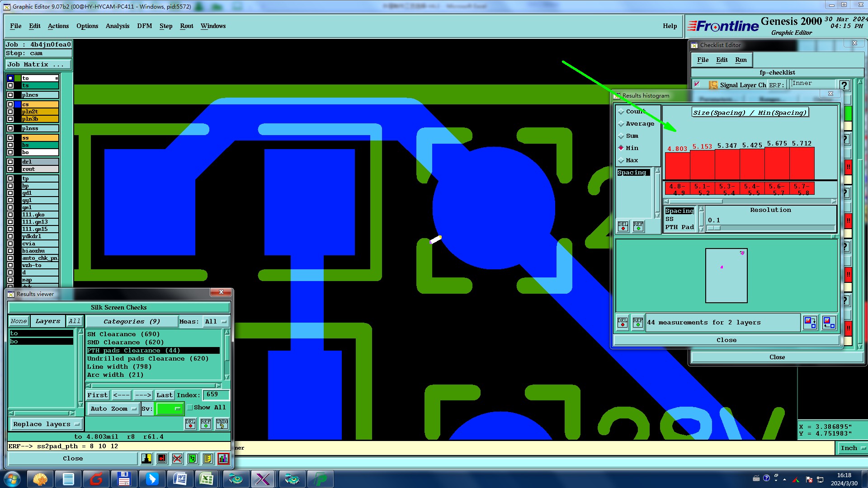The image size is (868, 488).
Task: Open the Meas: All dropdown
Action: tap(216, 322)
